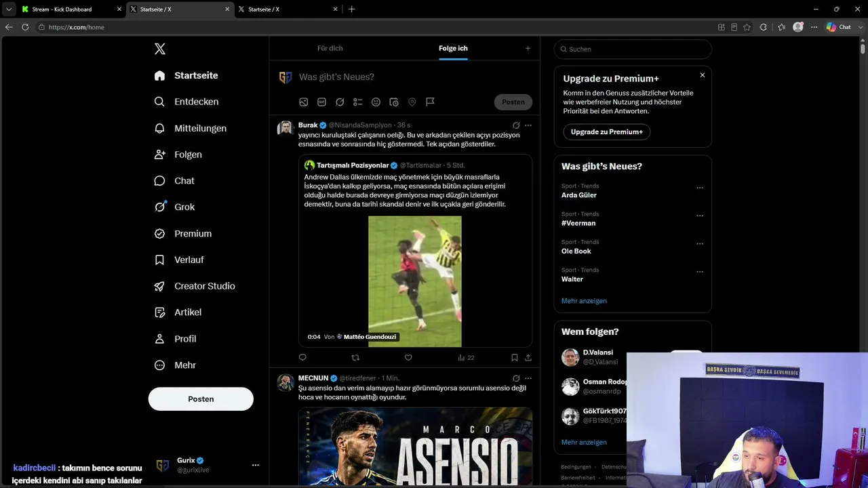Open more options on MECNUN's post
The width and height of the screenshot is (868, 488).
[x=528, y=378]
